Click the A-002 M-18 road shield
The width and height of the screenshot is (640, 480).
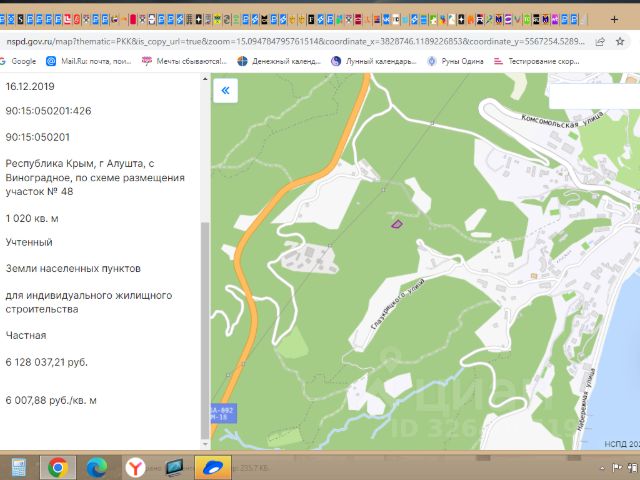(x=224, y=413)
